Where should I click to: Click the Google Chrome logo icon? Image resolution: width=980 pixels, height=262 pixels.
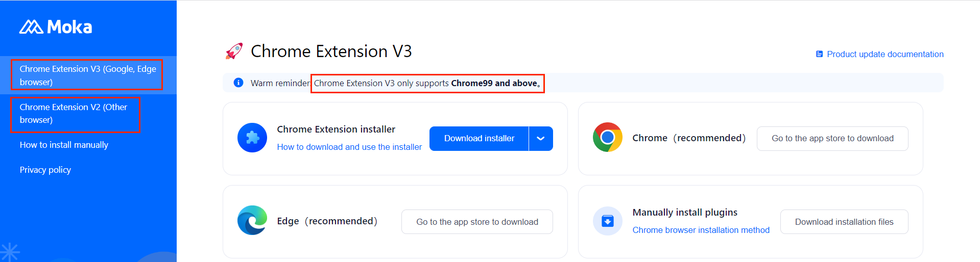point(607,137)
